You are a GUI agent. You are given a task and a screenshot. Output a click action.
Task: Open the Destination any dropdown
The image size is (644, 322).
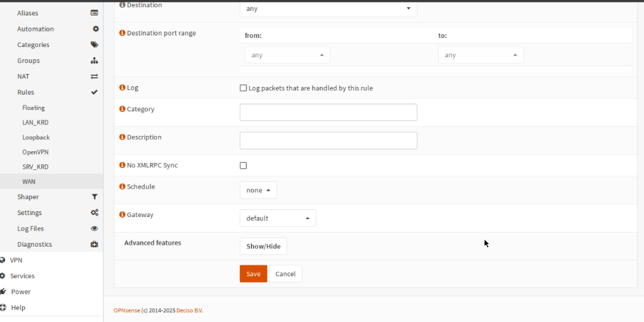pos(328,9)
